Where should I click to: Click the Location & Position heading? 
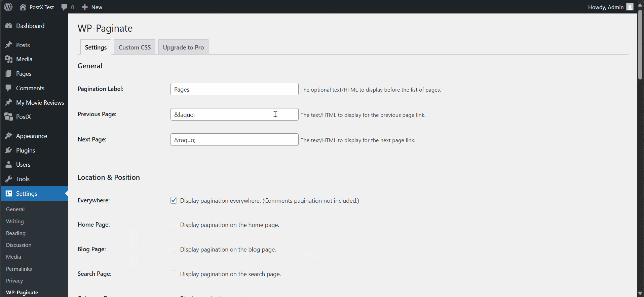[x=109, y=177]
